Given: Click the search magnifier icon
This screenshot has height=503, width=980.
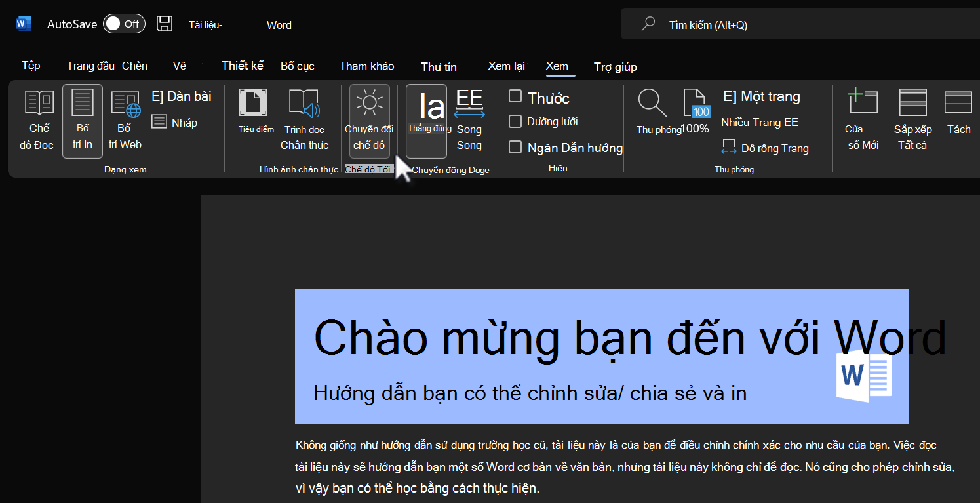Looking at the screenshot, I should 648,24.
